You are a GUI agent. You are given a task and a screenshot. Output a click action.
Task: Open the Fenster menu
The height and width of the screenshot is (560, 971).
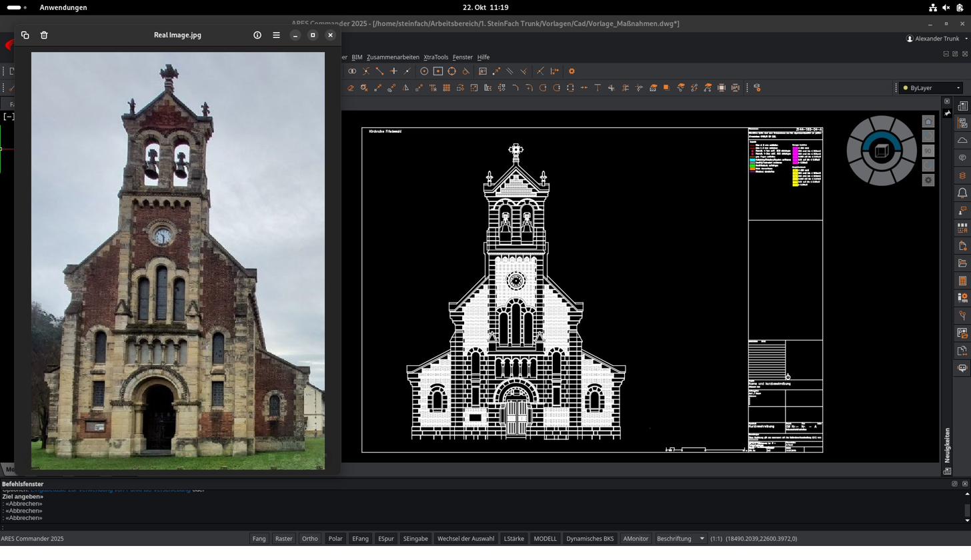462,57
